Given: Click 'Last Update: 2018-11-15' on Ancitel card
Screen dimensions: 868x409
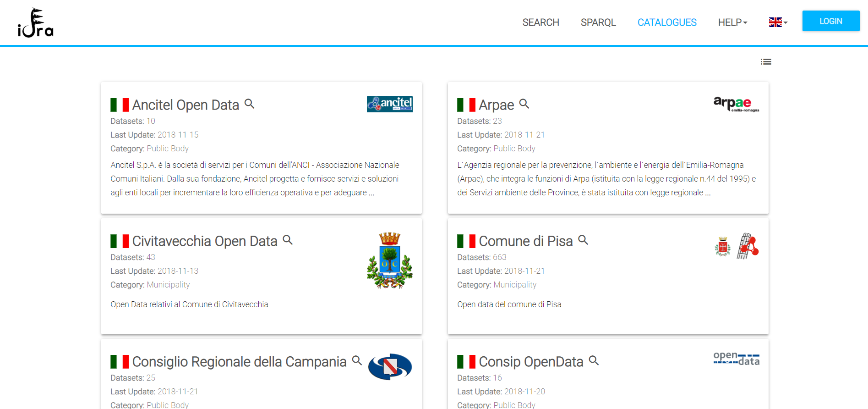Looking at the screenshot, I should tap(154, 135).
